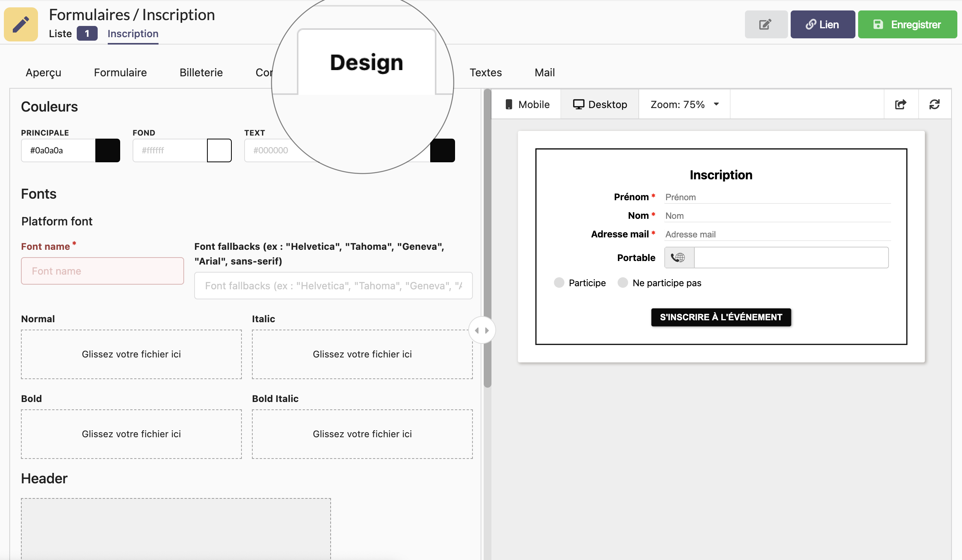Click the share arrow icon in preview toolbar
The height and width of the screenshot is (560, 962).
(x=900, y=104)
